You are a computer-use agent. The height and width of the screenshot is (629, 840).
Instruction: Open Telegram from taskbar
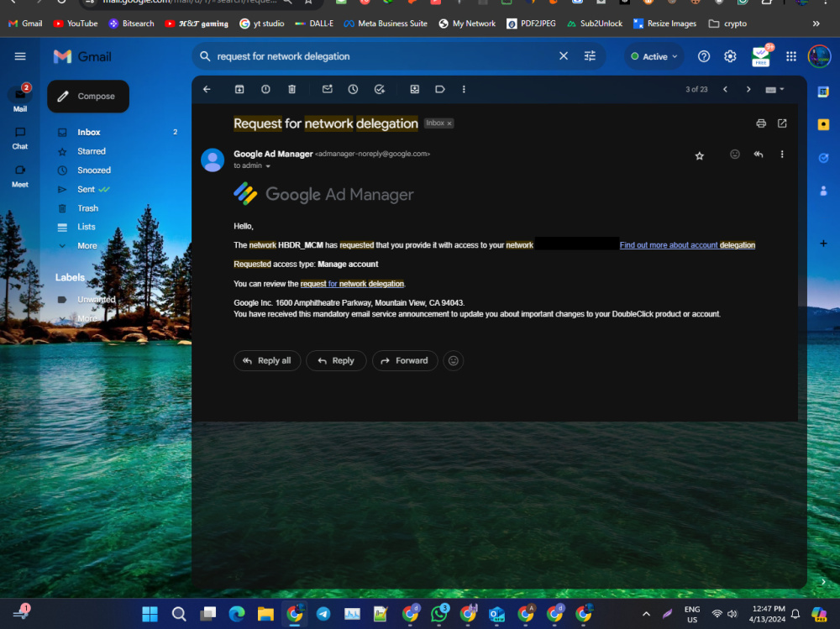click(x=323, y=614)
